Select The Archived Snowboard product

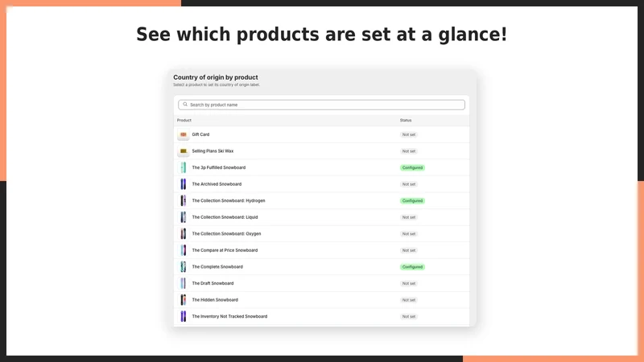(x=321, y=184)
